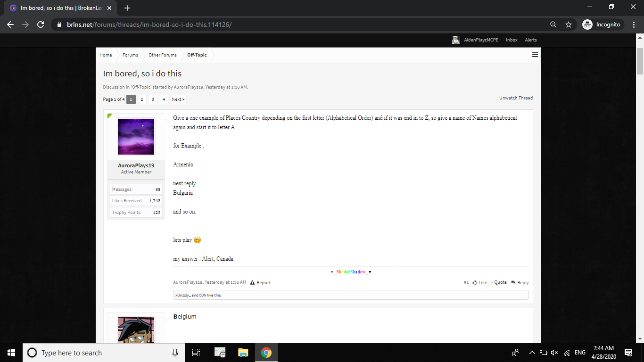Screen dimensions: 644x362
Task: Bookmark this page with the star icon
Action: tap(569, 25)
